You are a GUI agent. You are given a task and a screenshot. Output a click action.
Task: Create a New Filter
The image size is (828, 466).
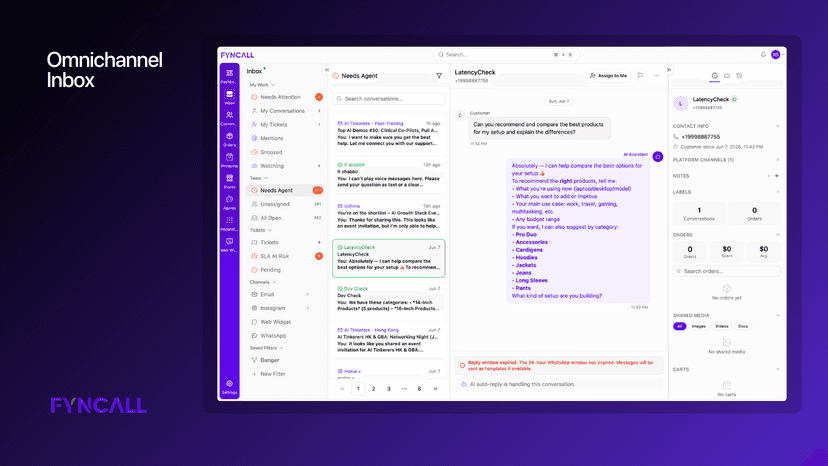point(286,374)
